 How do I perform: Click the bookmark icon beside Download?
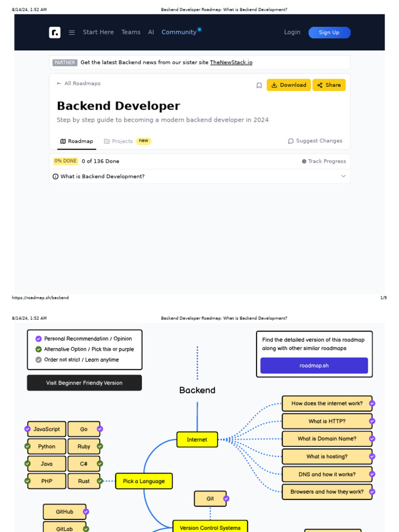(x=259, y=86)
